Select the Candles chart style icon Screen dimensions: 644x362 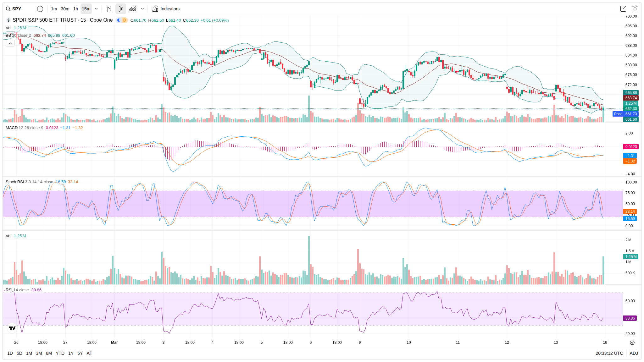(121, 9)
